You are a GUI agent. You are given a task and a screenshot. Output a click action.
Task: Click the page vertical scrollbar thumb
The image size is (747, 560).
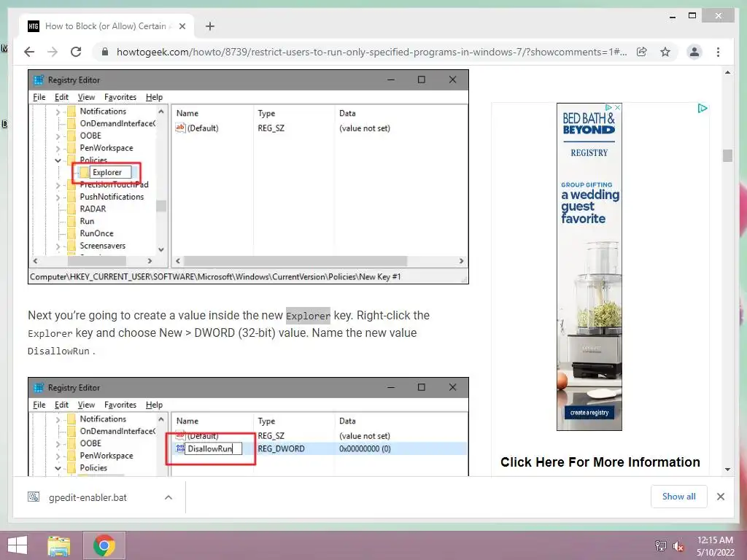point(727,156)
